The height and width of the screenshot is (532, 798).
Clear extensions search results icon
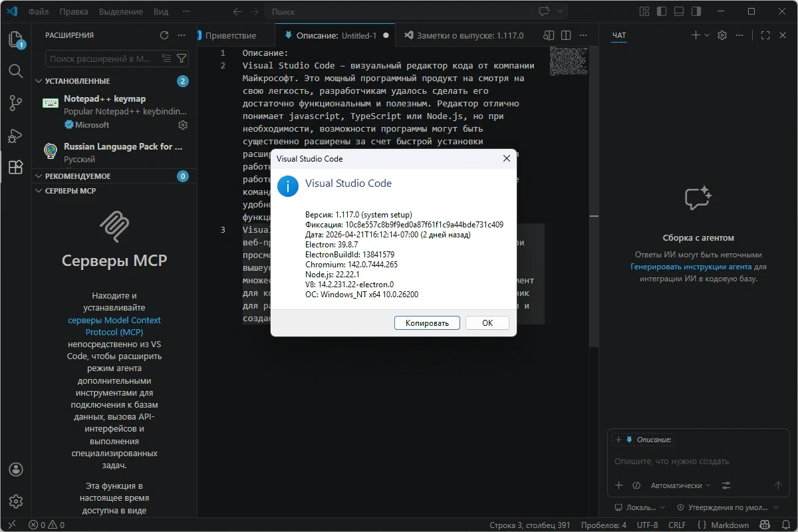coord(167,59)
